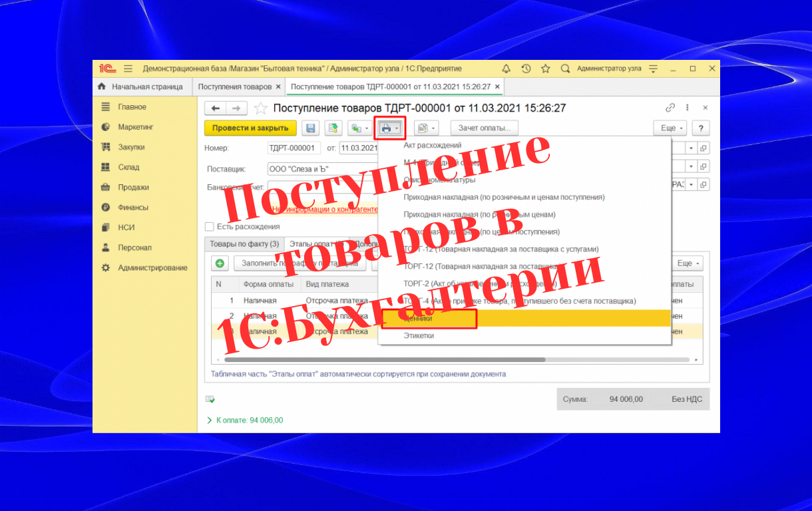Add document to favorites with star
Screen dimensions: 812x511
point(261,108)
